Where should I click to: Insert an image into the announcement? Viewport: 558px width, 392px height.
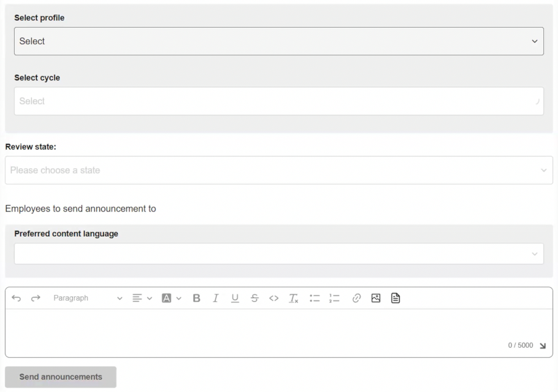coord(376,298)
